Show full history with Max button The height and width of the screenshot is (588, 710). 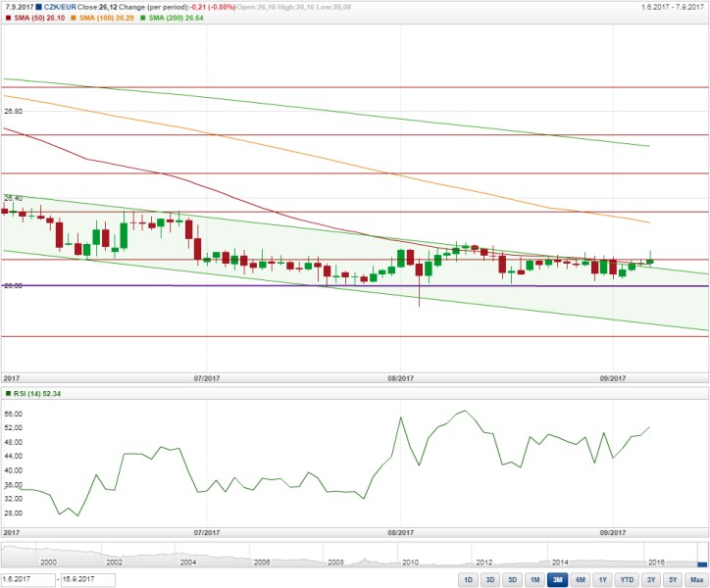pos(697,579)
